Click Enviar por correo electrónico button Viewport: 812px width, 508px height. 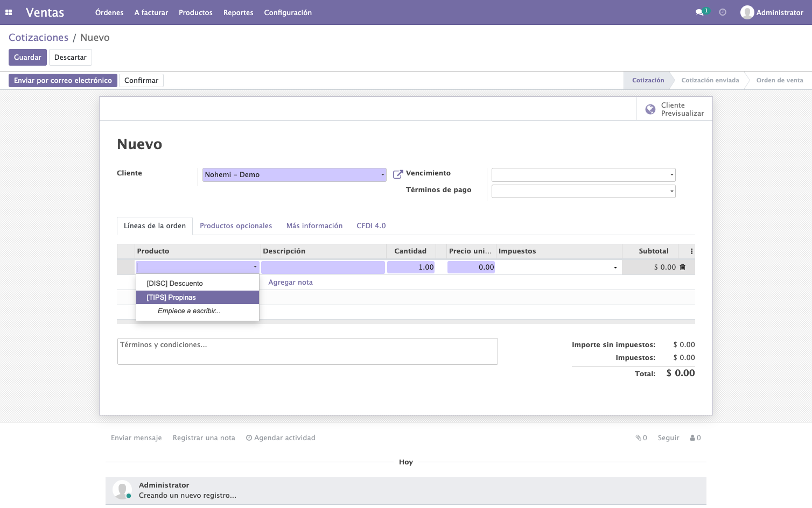(x=63, y=81)
